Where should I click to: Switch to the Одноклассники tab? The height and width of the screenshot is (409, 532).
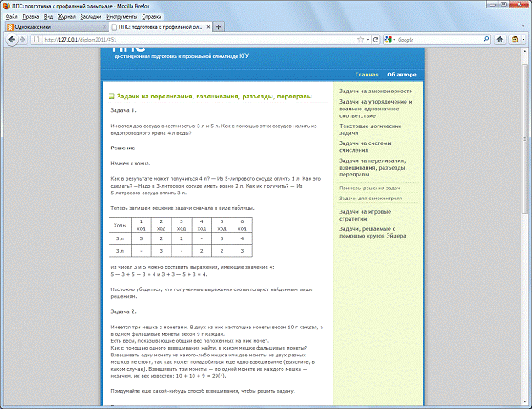51,26
